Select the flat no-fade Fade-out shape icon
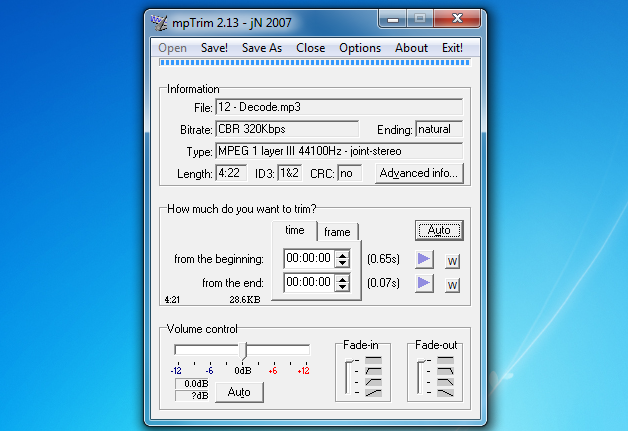 tap(445, 360)
